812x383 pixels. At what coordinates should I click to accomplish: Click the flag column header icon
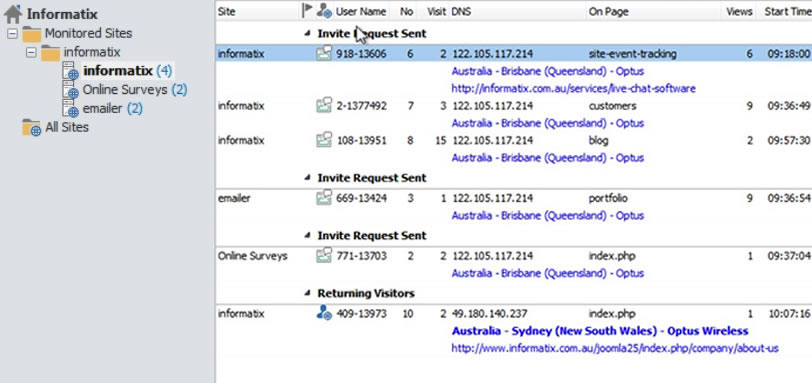307,10
